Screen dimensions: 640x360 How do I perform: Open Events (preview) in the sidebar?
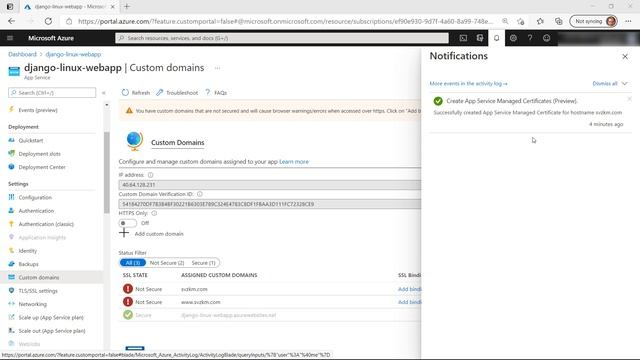click(x=38, y=110)
